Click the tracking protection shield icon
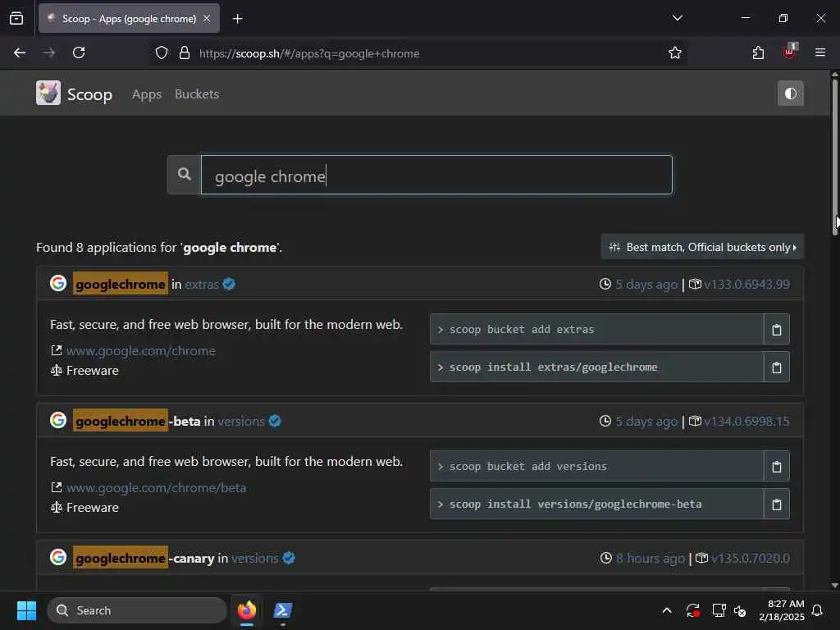This screenshot has width=840, height=630. coord(162,53)
